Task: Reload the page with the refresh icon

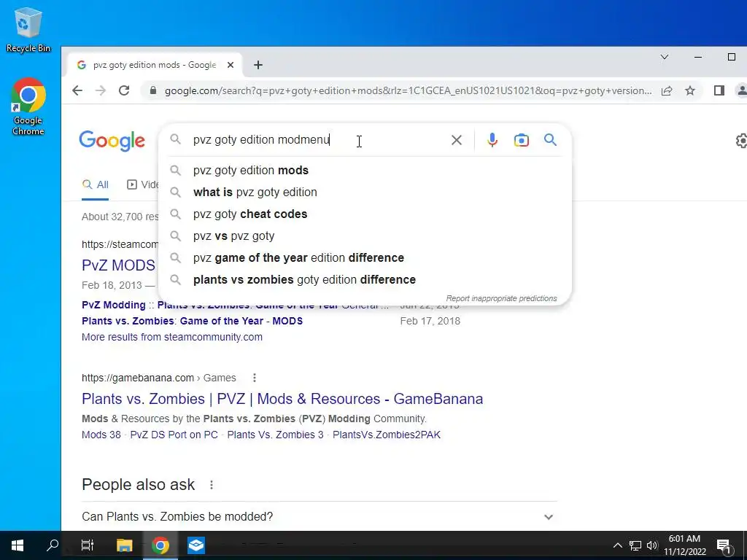Action: click(x=124, y=90)
